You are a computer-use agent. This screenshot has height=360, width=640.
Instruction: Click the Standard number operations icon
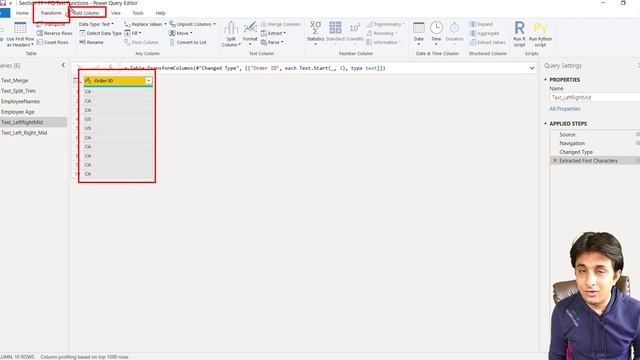(x=335, y=28)
